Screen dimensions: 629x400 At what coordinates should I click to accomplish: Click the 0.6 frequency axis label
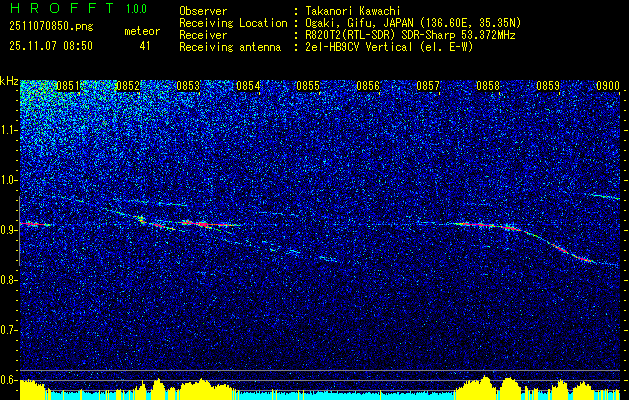tap(8, 380)
